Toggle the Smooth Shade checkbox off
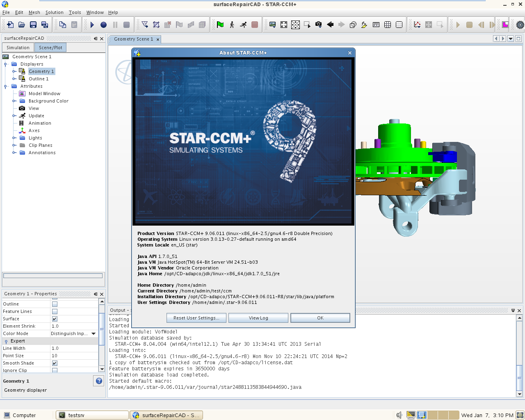The image size is (525, 420). pyautogui.click(x=55, y=363)
